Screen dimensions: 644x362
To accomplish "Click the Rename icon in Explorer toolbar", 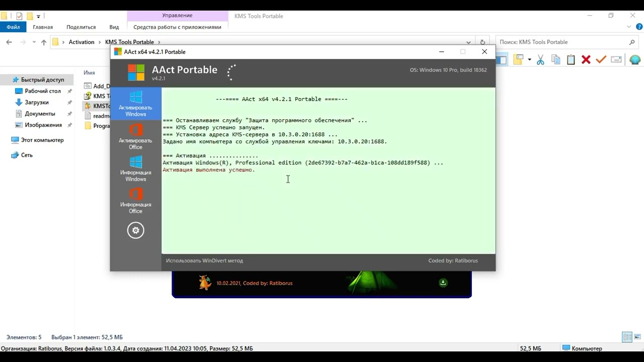I will point(616,60).
